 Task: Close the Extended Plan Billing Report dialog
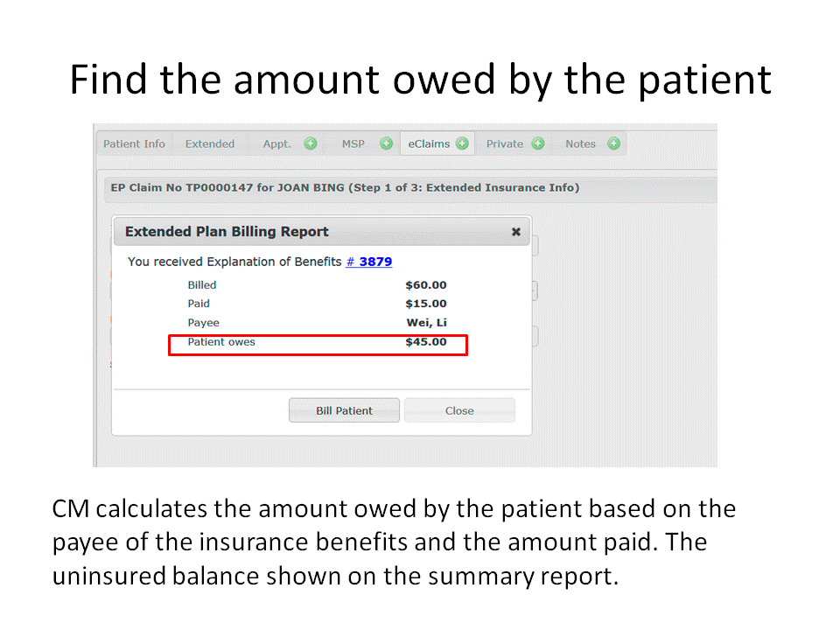(x=516, y=232)
